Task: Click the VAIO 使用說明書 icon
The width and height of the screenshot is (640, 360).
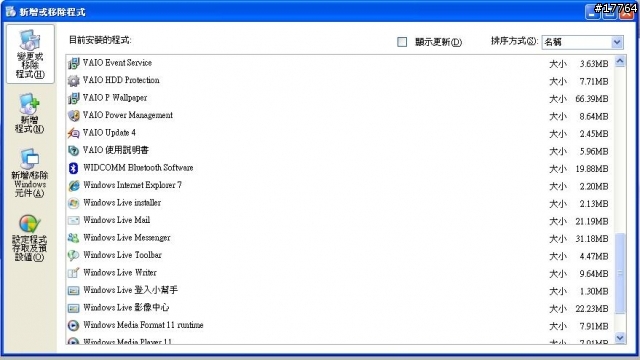Action: tap(73, 151)
